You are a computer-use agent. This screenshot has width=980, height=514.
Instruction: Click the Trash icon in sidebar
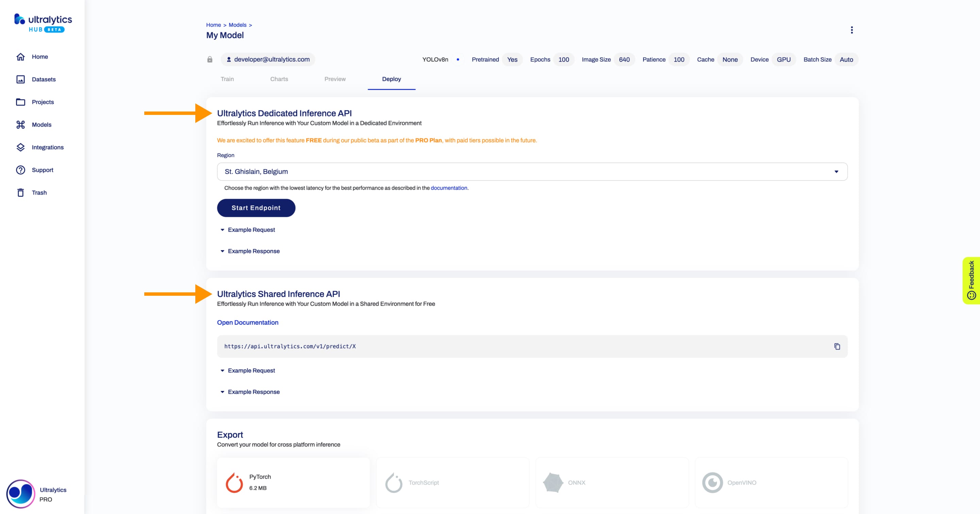coord(21,192)
